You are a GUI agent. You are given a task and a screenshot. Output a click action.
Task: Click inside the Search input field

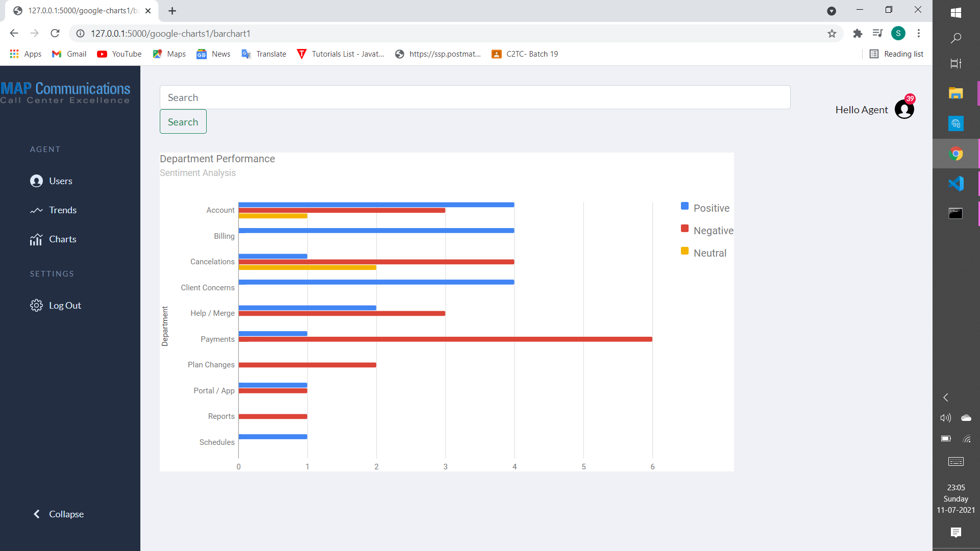click(475, 97)
